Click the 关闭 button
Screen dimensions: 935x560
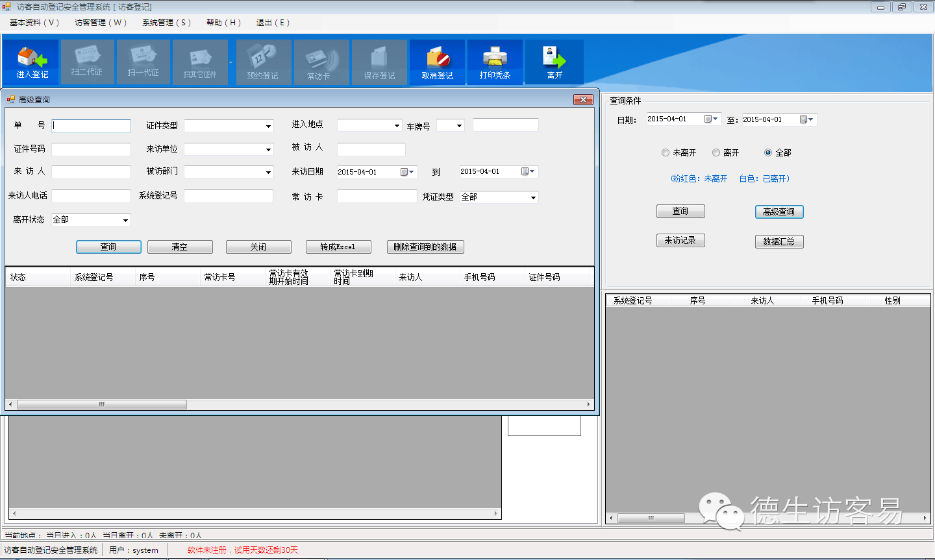[258, 247]
